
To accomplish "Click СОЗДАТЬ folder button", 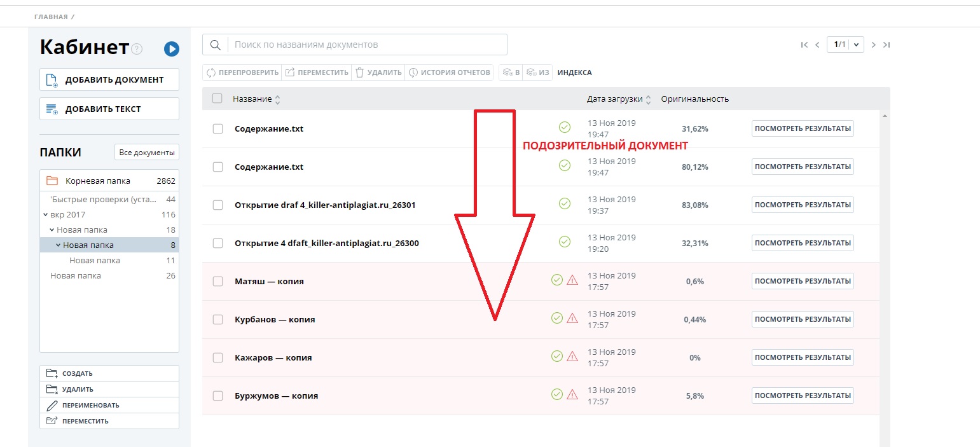I will tap(109, 373).
